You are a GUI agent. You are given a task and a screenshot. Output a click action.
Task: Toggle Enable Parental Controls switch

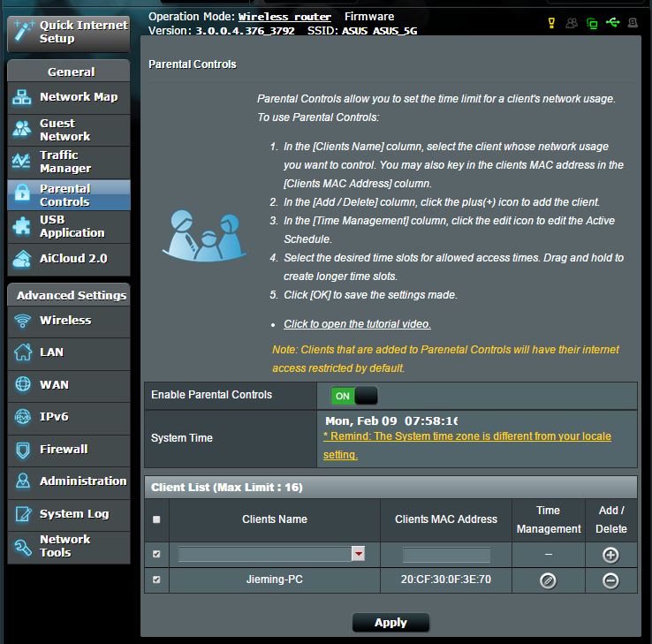pos(354,396)
